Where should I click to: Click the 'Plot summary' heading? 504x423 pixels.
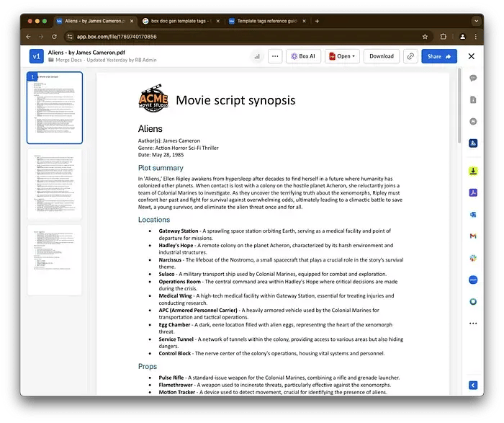pyautogui.click(x=161, y=168)
